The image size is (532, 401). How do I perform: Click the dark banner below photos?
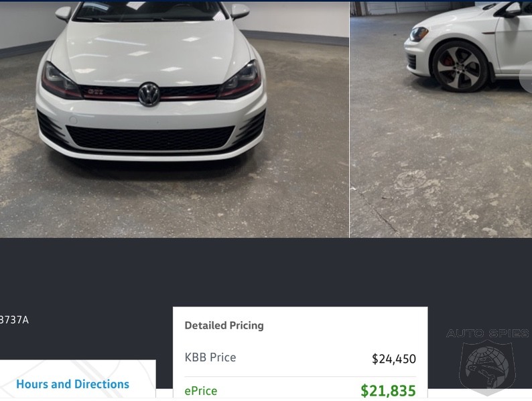(x=268, y=272)
